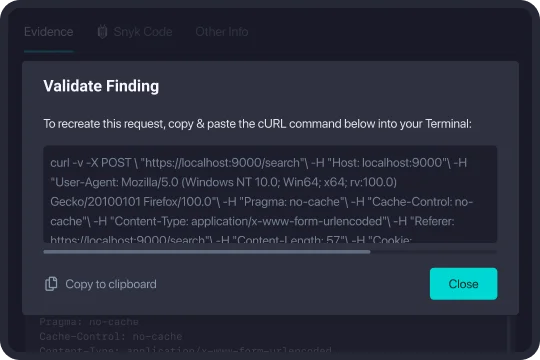The width and height of the screenshot is (540, 360).
Task: Click the User-Agent Mozilla/5.0 command line
Action: pyautogui.click(x=224, y=182)
